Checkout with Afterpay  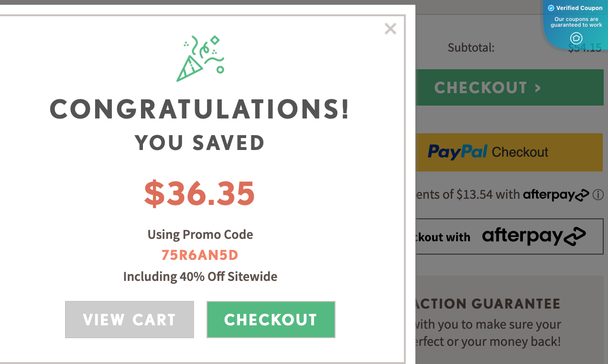509,236
